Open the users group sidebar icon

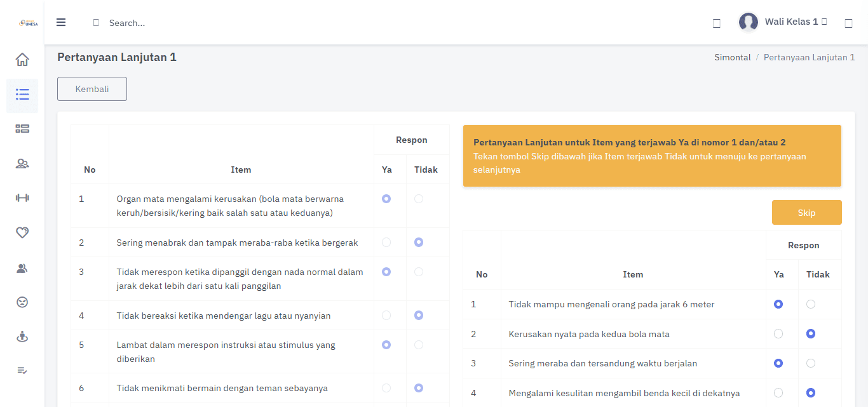(22, 164)
